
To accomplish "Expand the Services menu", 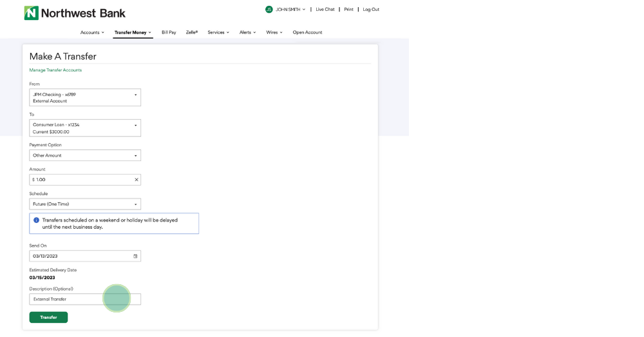I will point(218,32).
